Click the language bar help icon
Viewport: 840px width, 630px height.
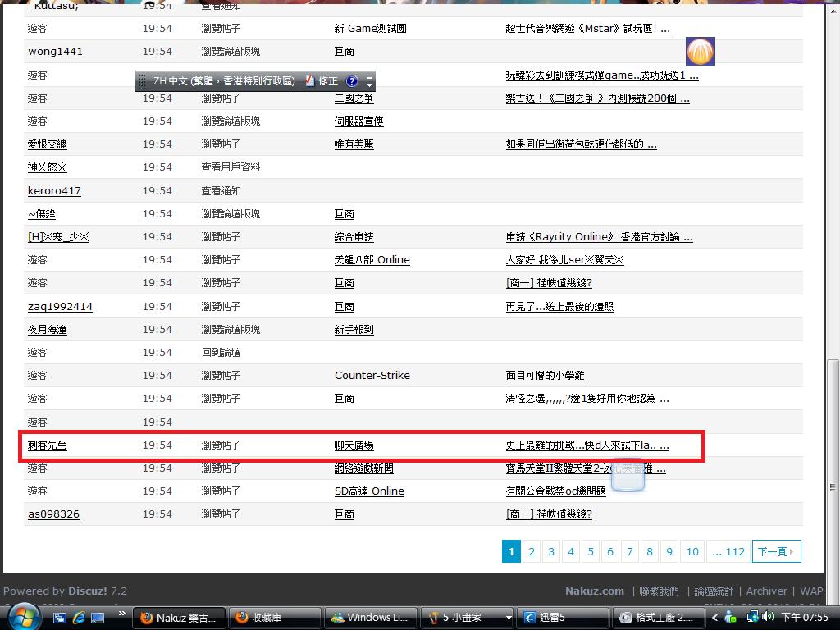(352, 81)
